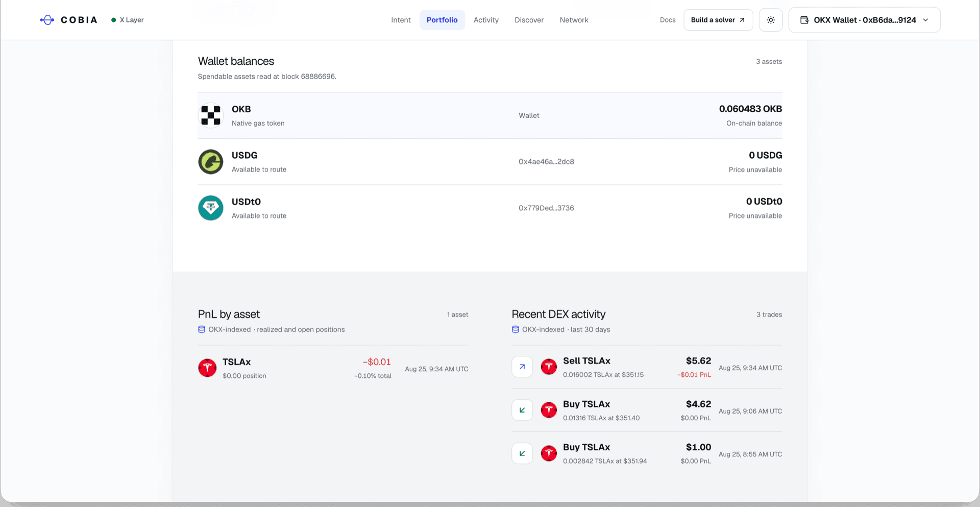Click the USDG token icon

tap(211, 162)
